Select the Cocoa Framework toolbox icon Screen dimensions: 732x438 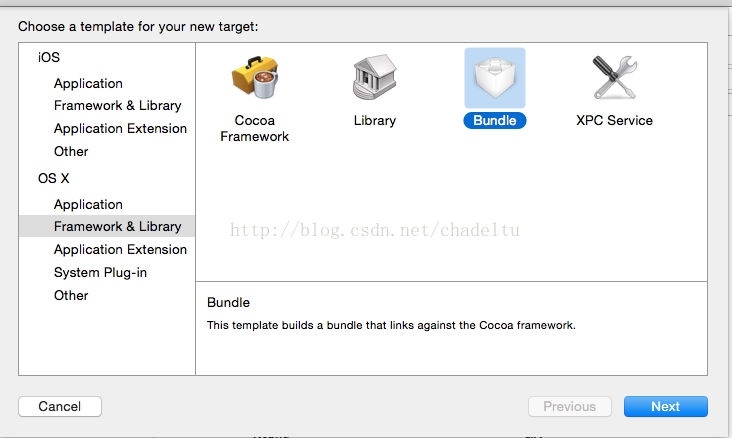255,77
